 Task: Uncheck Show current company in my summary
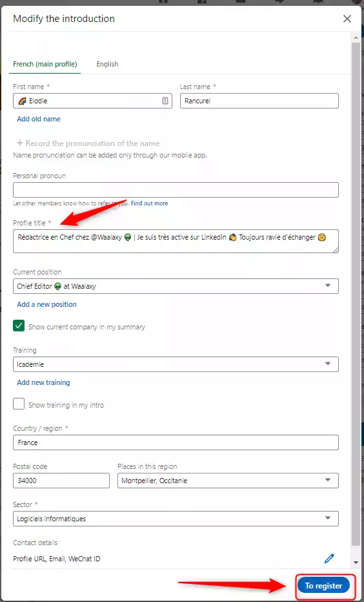[19, 326]
